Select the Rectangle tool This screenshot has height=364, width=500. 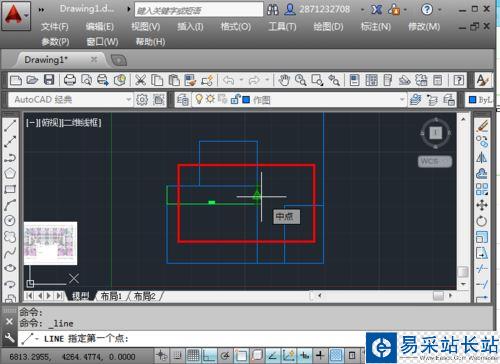coord(10,189)
